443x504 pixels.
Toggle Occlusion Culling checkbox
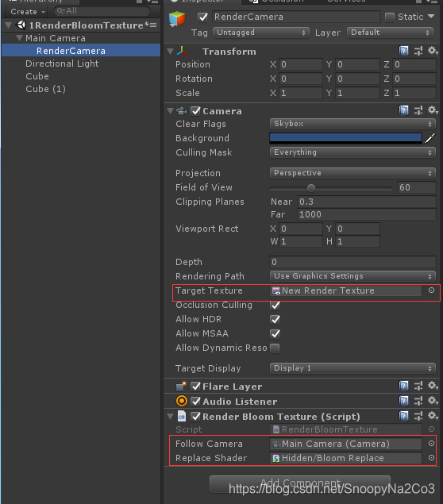tap(275, 305)
